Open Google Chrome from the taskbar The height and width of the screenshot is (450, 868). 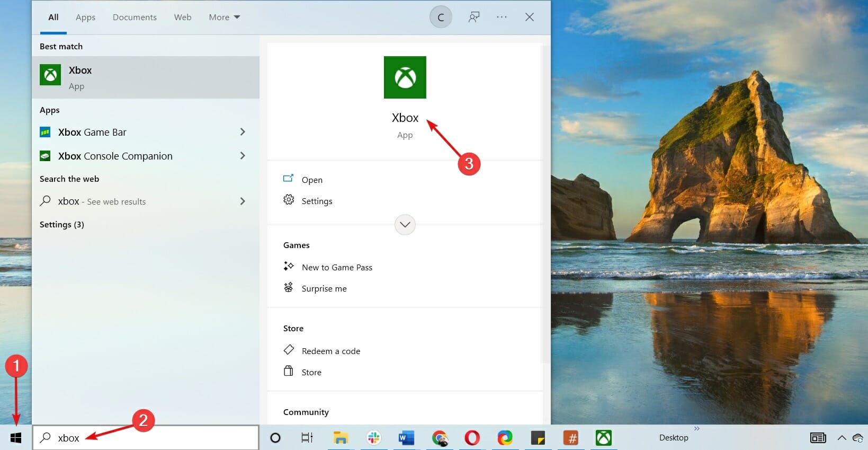click(x=440, y=438)
